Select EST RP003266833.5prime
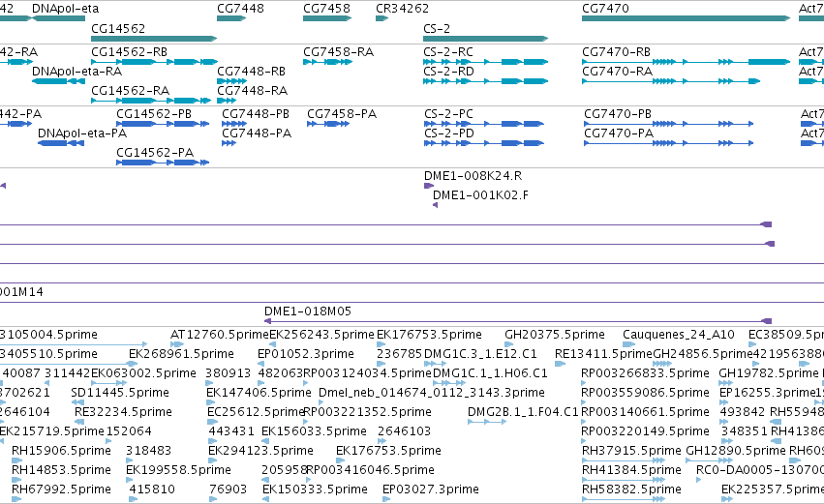Screen dimensions: 824x504 click(645, 372)
